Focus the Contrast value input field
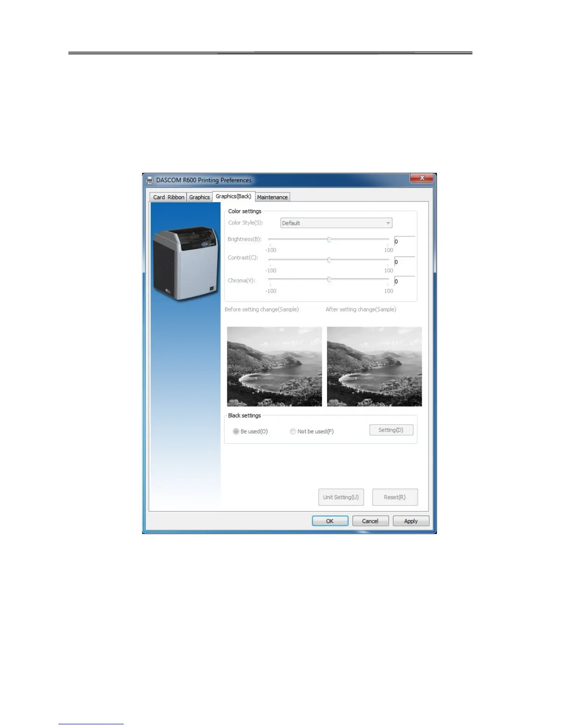Viewport: 563px width, 728px height. [405, 262]
